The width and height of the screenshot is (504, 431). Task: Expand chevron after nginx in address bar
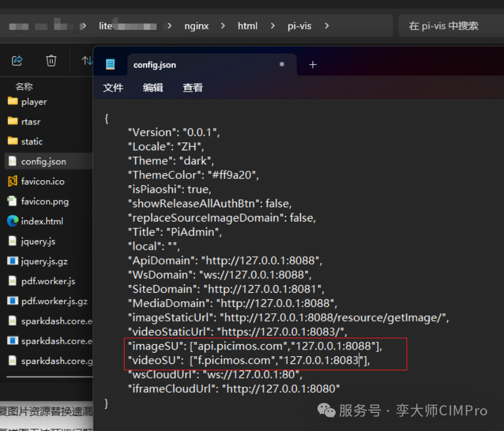pos(223,26)
